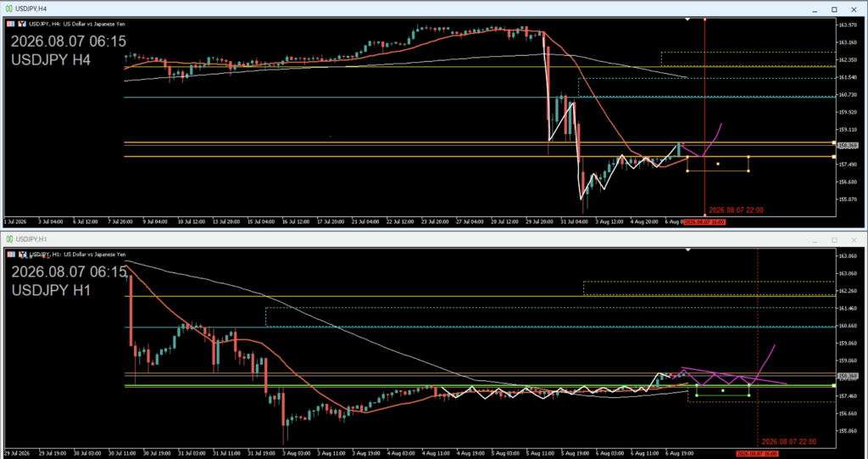Screen dimensions: 868x459
Task: Click "USDJPY, H1: US Dollar vs Japanese Yen" header
Action: pos(76,255)
